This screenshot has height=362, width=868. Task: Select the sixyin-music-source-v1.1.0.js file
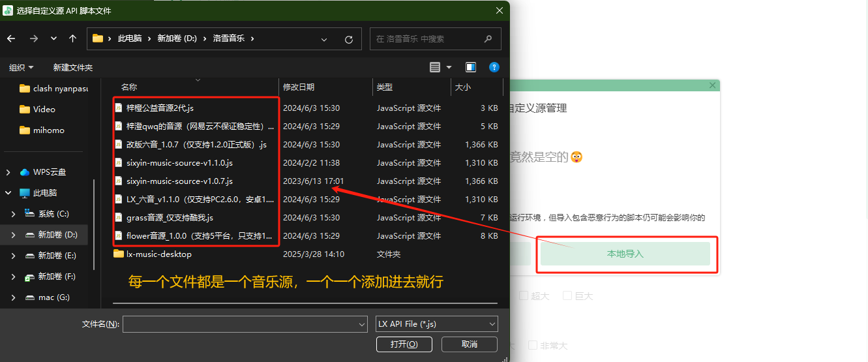(179, 162)
